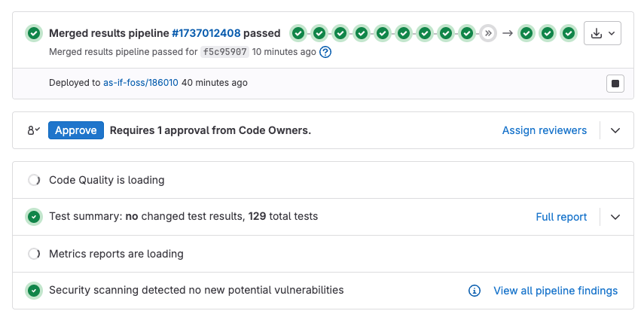This screenshot has width=644, height=317.
Task: Click the Assign reviewers link
Action: click(544, 130)
